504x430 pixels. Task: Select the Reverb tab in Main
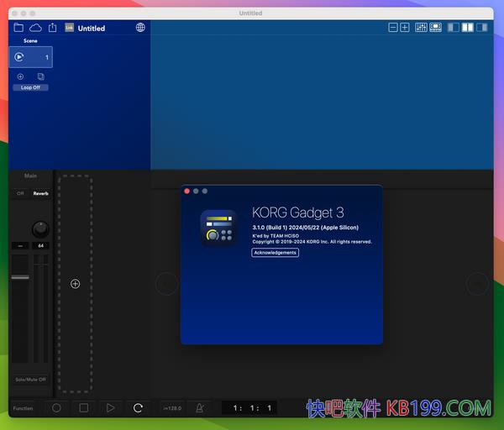coord(40,193)
